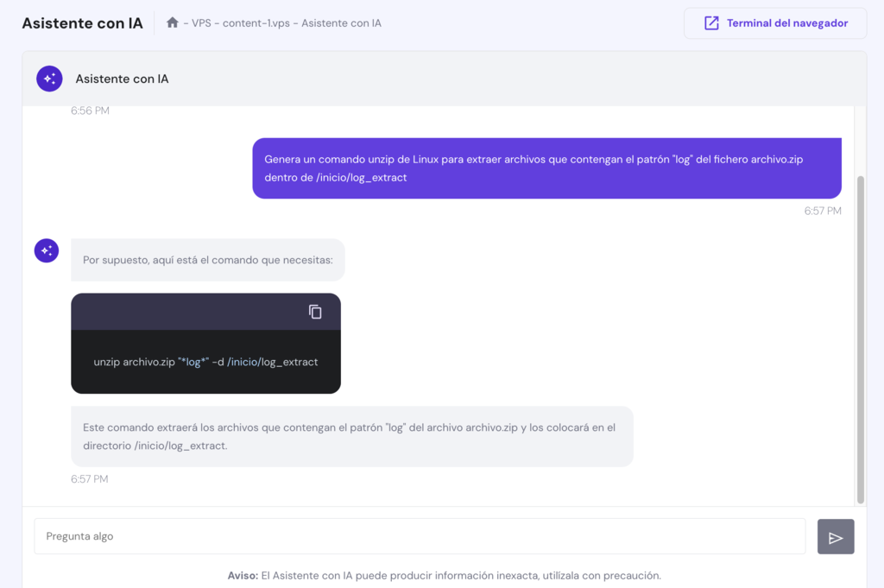The image size is (884, 588).
Task: Click the "Asistente con IA" chat panel header
Action: pyautogui.click(x=122, y=79)
